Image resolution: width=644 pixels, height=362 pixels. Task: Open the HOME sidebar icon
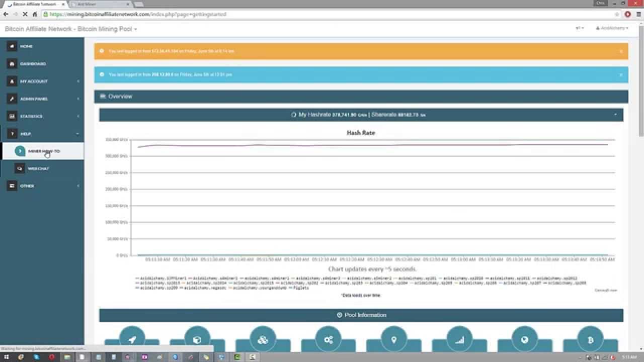(x=12, y=46)
